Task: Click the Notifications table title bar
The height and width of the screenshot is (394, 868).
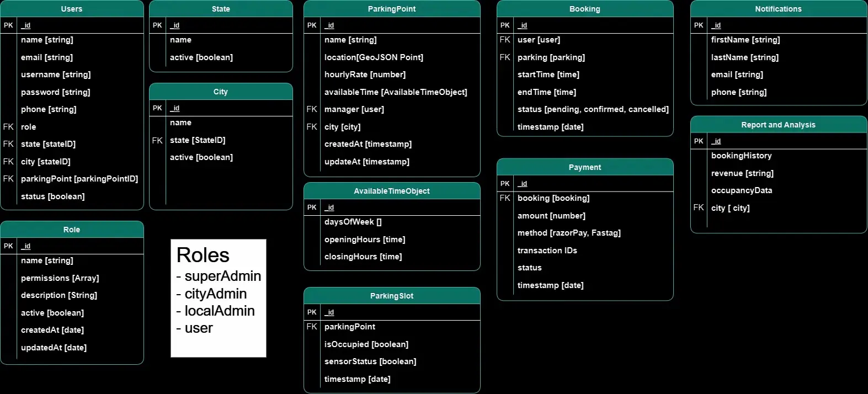Action: pyautogui.click(x=778, y=9)
